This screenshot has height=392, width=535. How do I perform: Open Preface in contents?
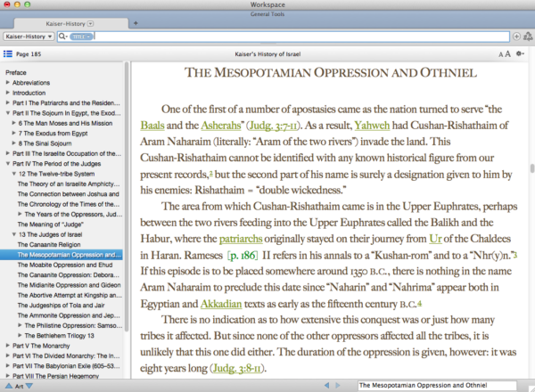(16, 72)
